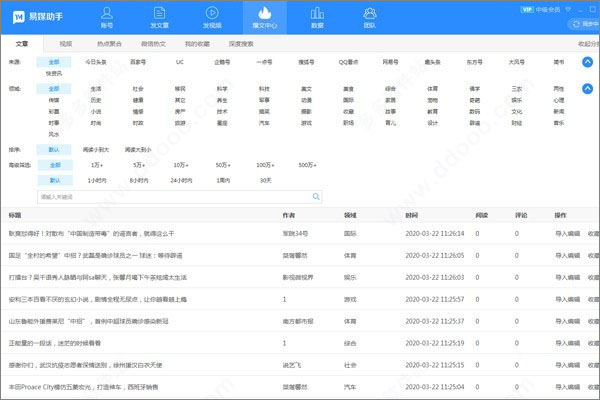
Task: Select the 24小时内 time filter
Action: click(x=181, y=180)
